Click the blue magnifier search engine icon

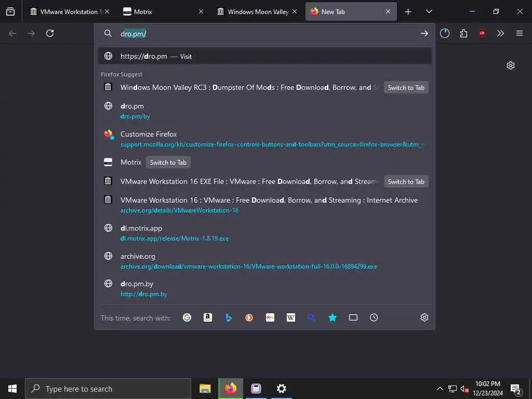[312, 317]
